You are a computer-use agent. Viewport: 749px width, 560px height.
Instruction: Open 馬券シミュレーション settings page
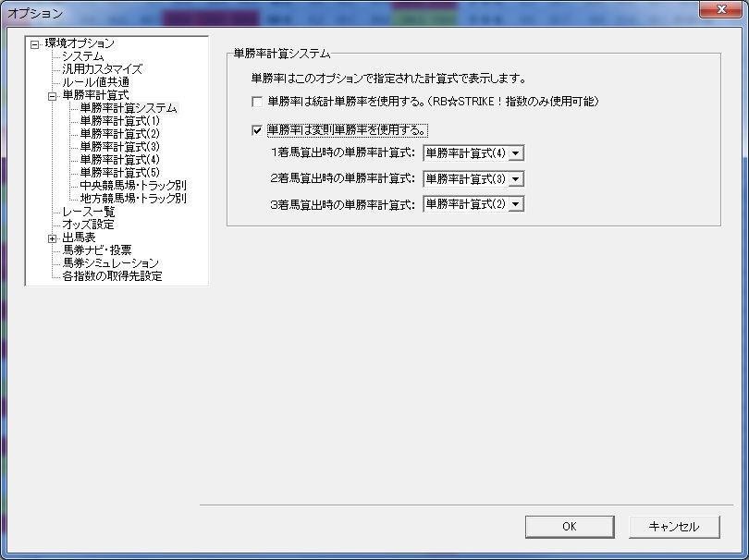(x=111, y=263)
